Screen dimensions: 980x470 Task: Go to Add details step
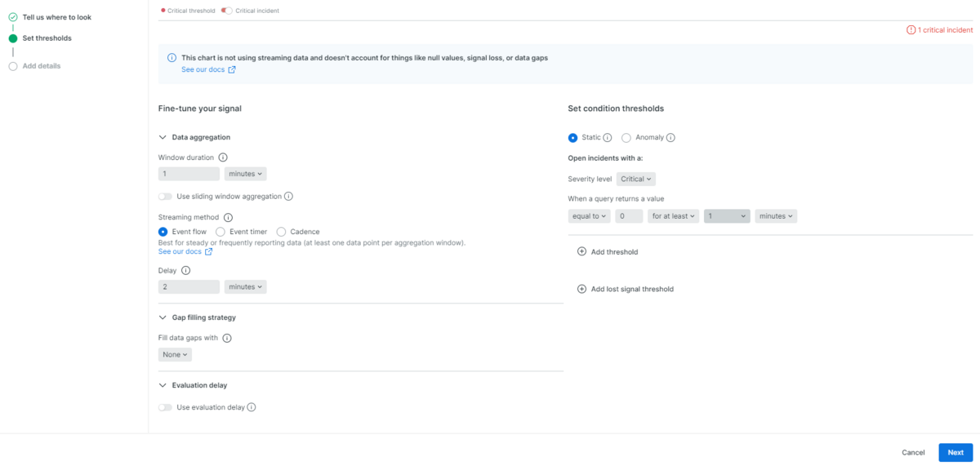click(x=42, y=66)
